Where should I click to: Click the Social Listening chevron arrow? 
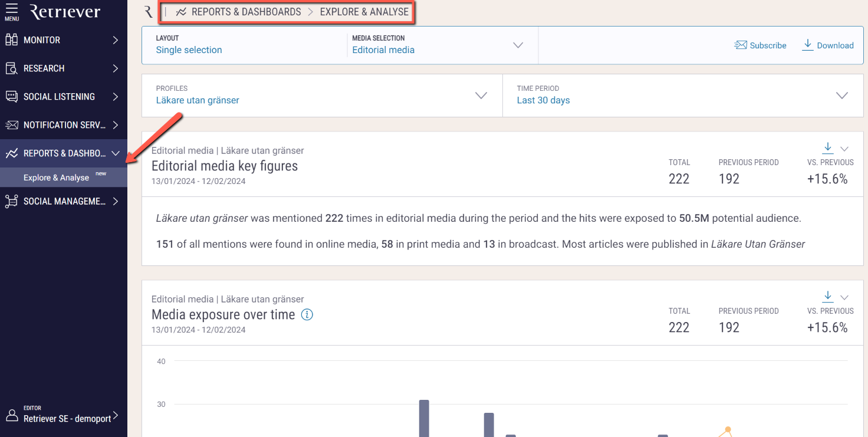pyautogui.click(x=116, y=97)
